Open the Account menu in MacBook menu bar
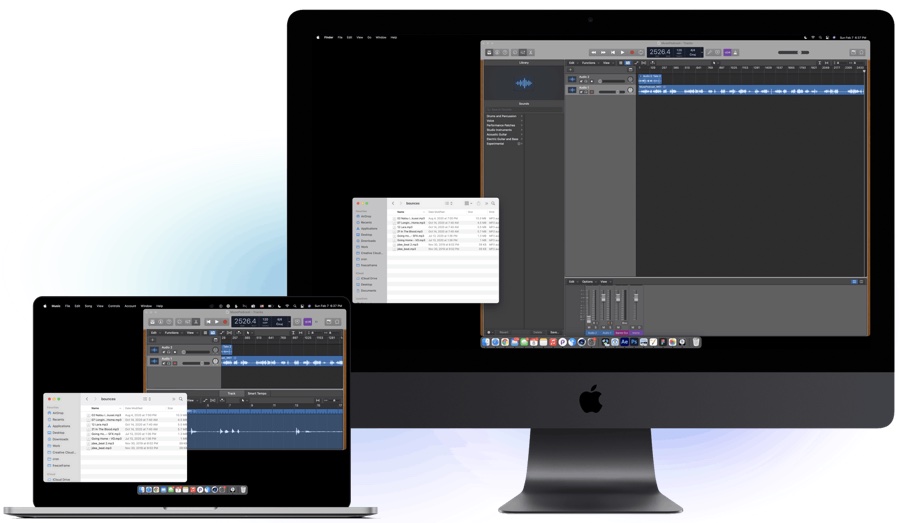The image size is (900, 523). [x=130, y=306]
